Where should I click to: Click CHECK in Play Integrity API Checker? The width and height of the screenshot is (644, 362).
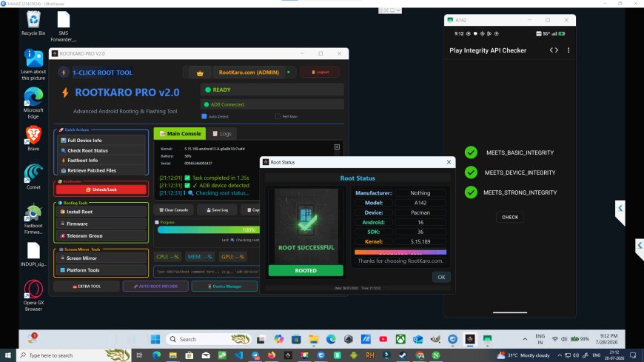[x=510, y=218]
